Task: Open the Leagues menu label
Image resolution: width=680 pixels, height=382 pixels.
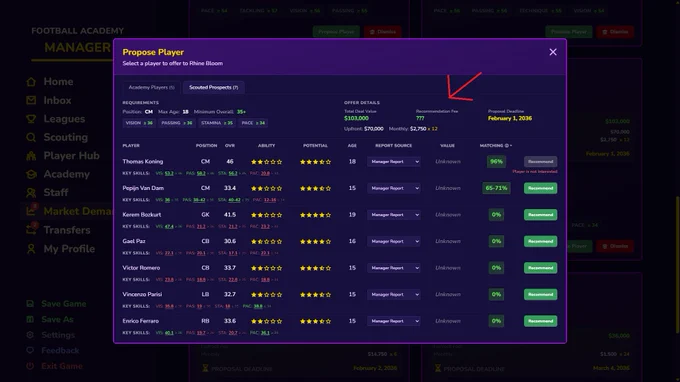Action: coord(64,119)
